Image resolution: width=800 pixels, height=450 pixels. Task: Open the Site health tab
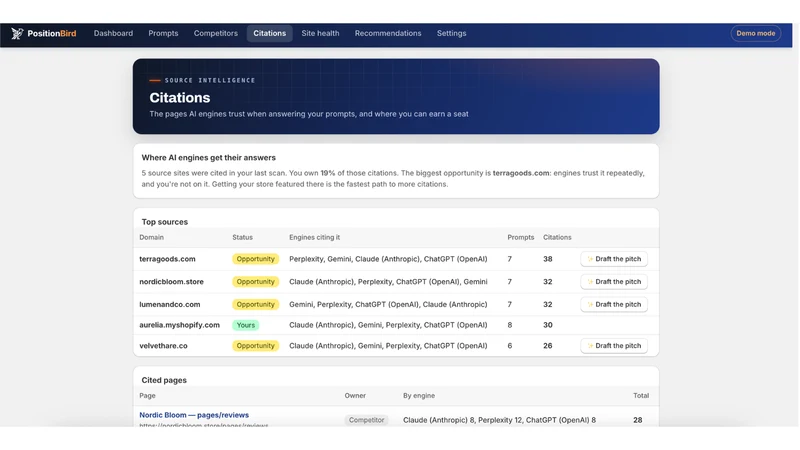320,33
